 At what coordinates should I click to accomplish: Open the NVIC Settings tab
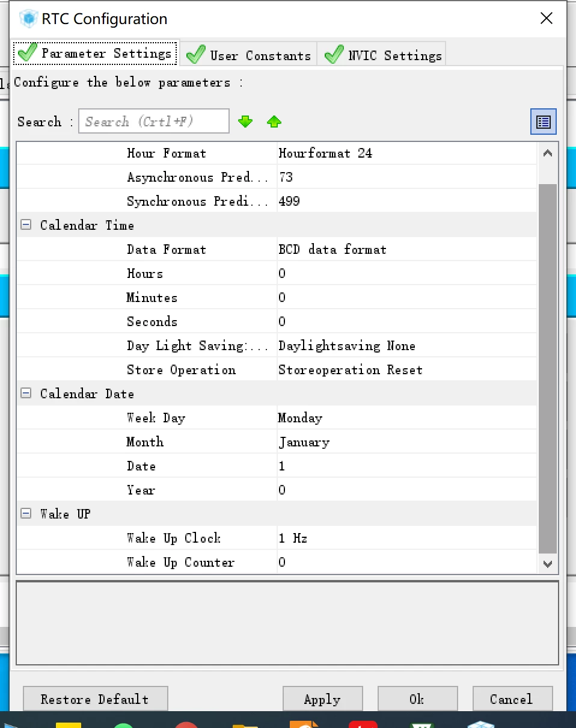point(382,55)
